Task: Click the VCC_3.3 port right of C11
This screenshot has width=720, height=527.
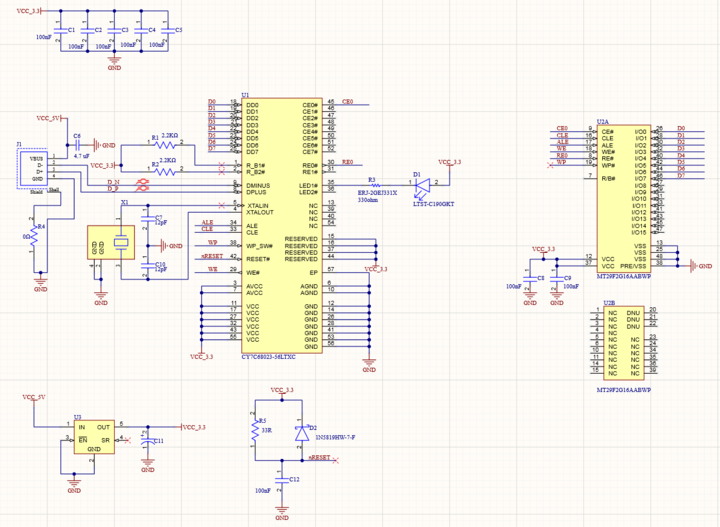Action: pyautogui.click(x=193, y=427)
